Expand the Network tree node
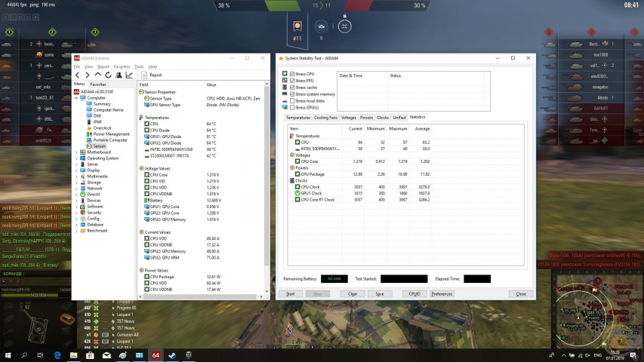 (76, 189)
